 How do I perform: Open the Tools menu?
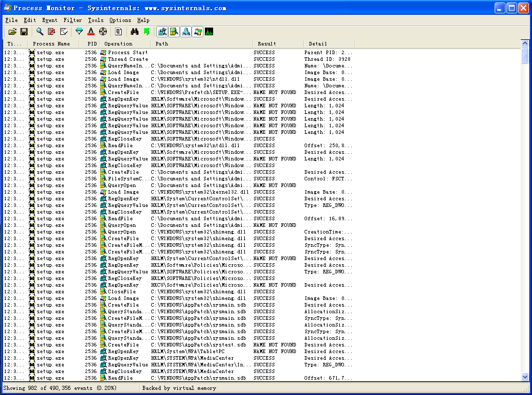[96, 20]
